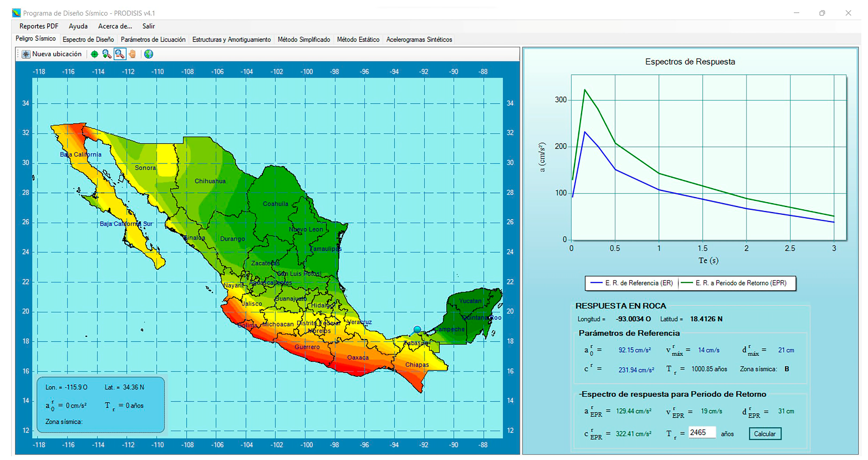Select the green crosshair locate tool
This screenshot has width=868, height=460.
pos(95,54)
